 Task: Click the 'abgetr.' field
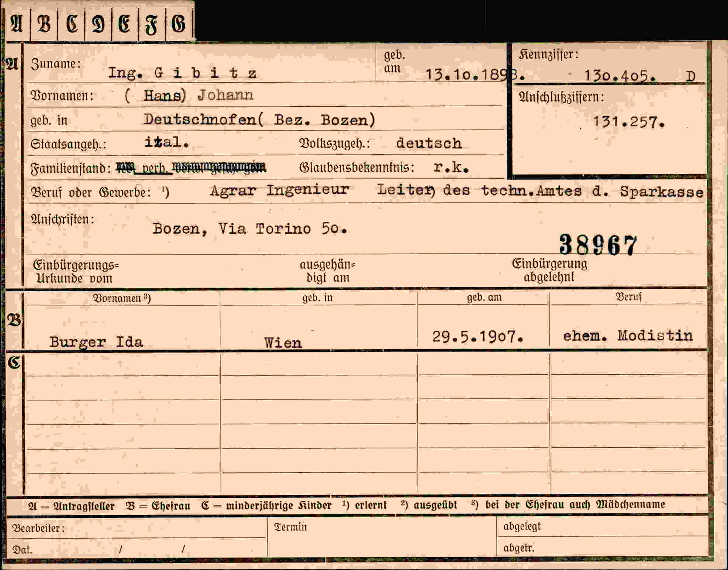(603, 547)
